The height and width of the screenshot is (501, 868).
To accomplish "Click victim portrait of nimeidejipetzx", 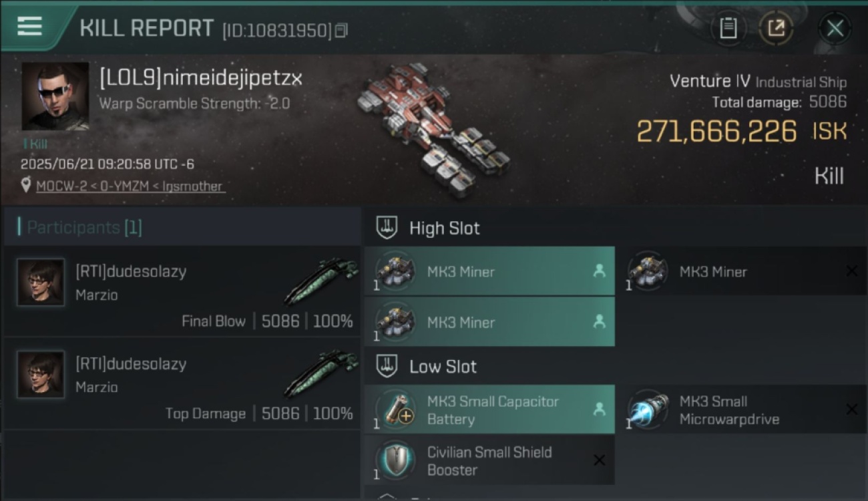I will click(55, 96).
